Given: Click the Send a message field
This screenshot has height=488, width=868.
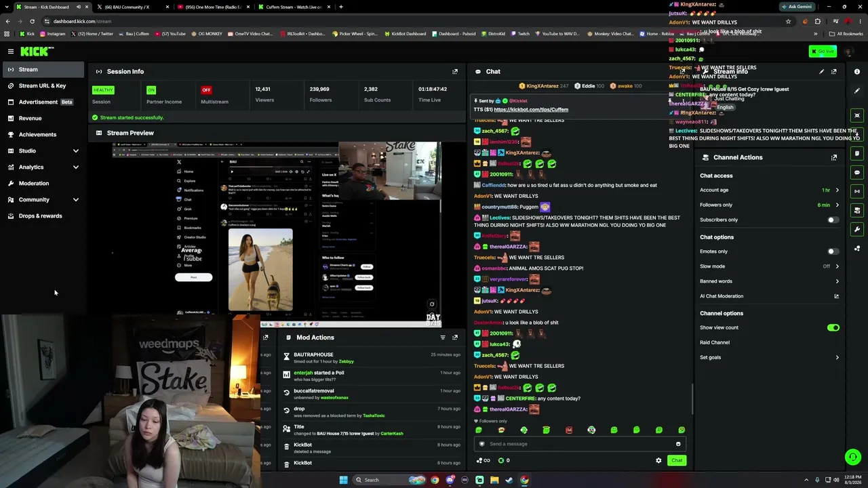Looking at the screenshot, I should click(x=580, y=444).
